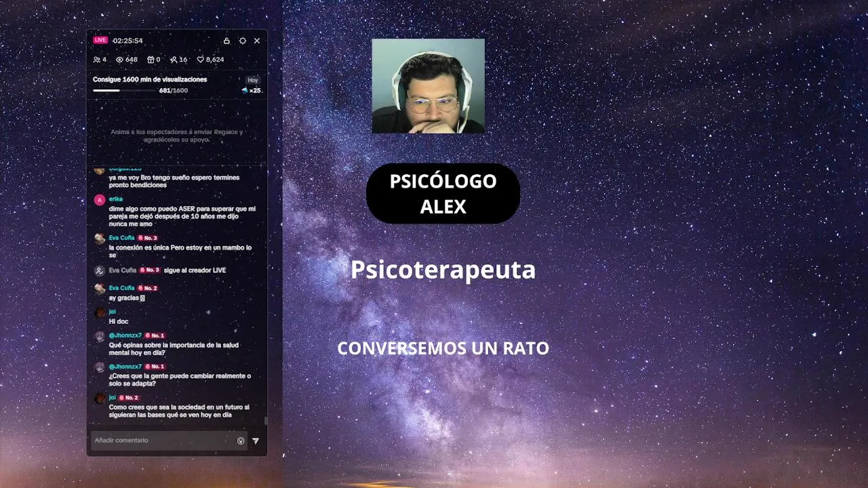Click the No. 2 badge beside joi's Como crees message
Image resolution: width=868 pixels, height=488 pixels.
(129, 398)
